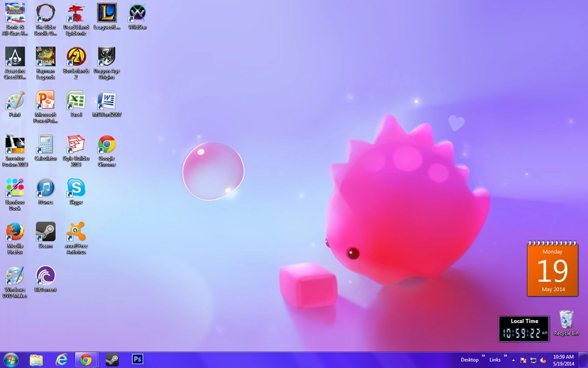Open League of Legends desktop shortcut
The height and width of the screenshot is (368, 588).
click(106, 14)
